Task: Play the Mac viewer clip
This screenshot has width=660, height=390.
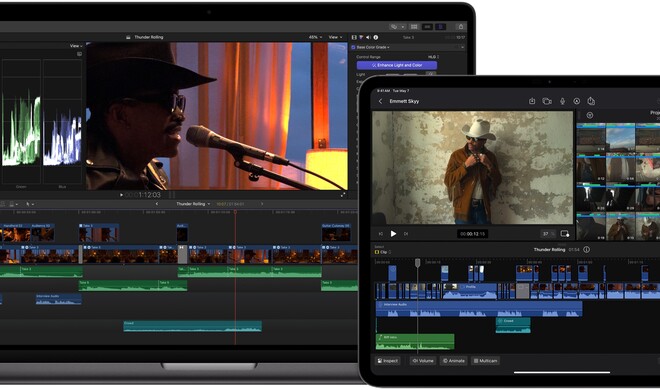Action: 121,195
